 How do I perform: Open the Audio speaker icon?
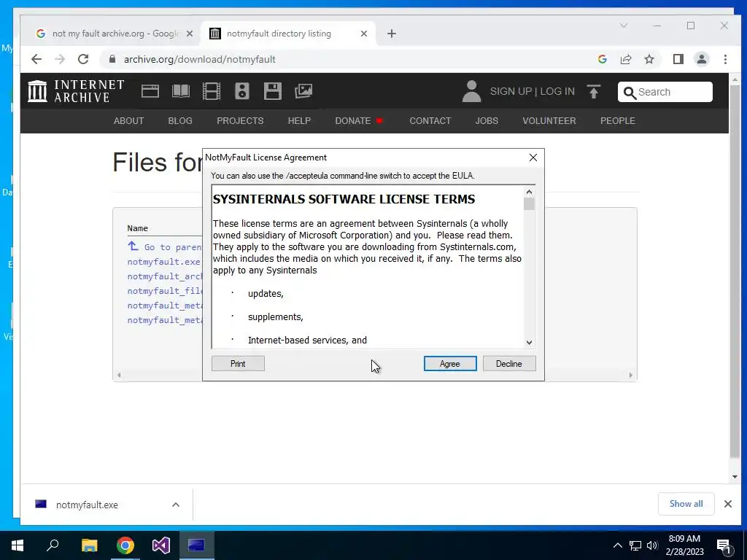point(242,91)
